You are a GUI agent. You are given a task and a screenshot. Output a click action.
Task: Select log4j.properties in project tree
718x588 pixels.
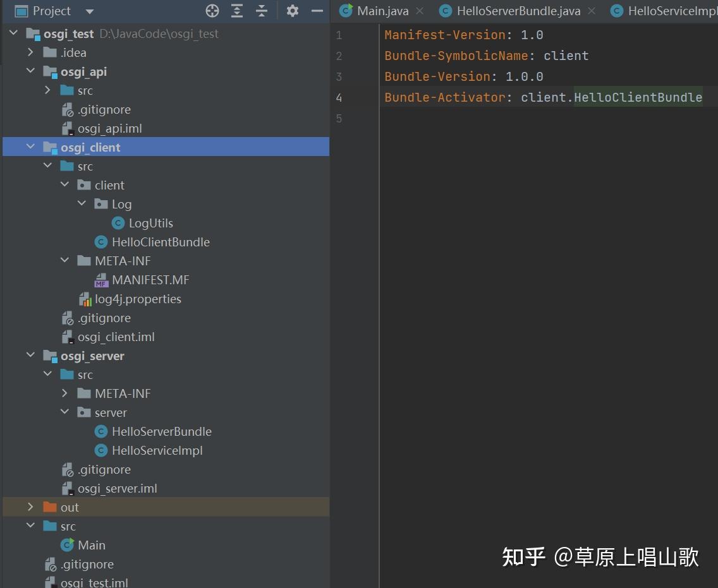coord(138,299)
